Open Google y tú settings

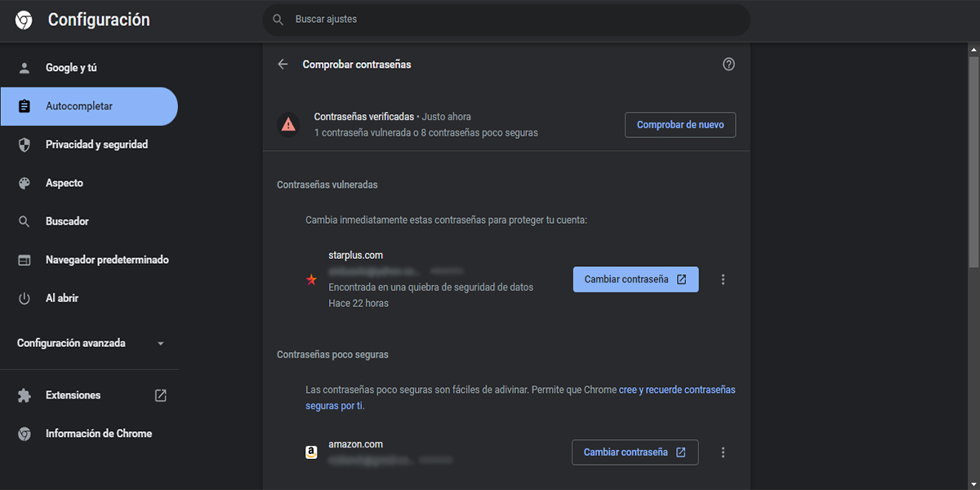(71, 68)
